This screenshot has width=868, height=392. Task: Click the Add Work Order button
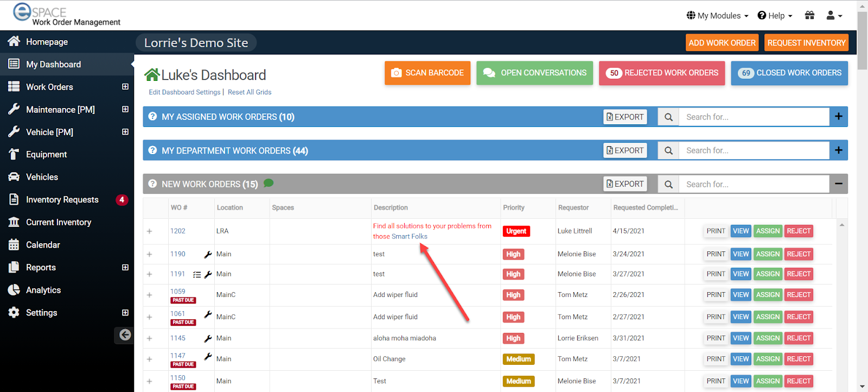point(722,43)
